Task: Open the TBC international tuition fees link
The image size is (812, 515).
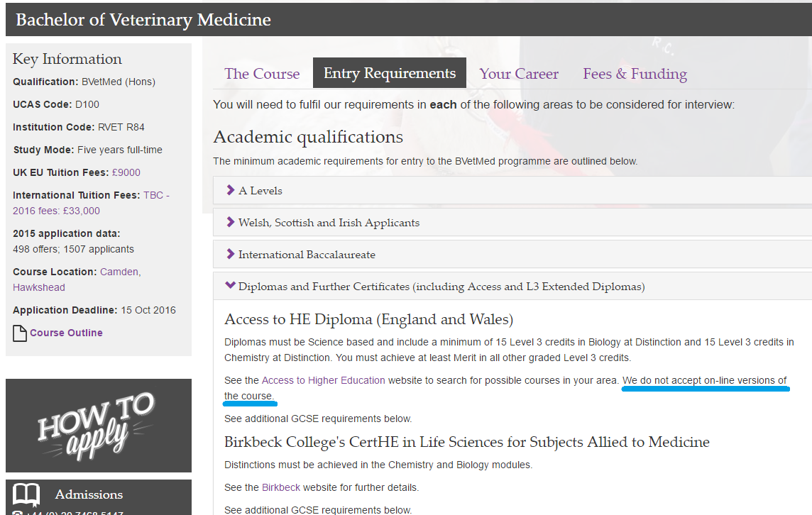Action: click(91, 203)
